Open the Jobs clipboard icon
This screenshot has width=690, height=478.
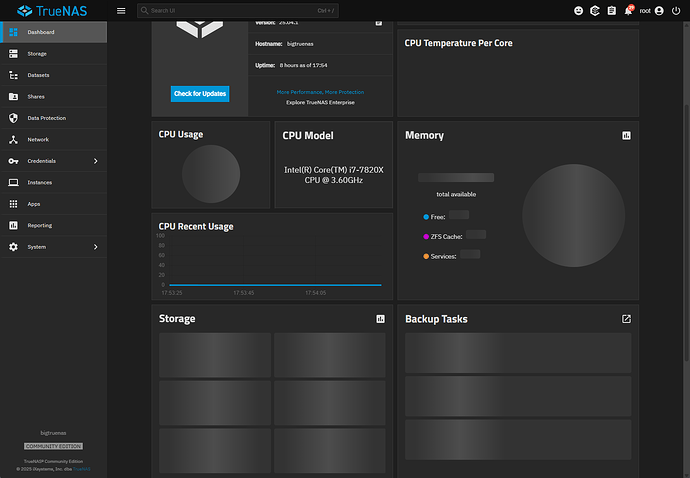coord(611,11)
